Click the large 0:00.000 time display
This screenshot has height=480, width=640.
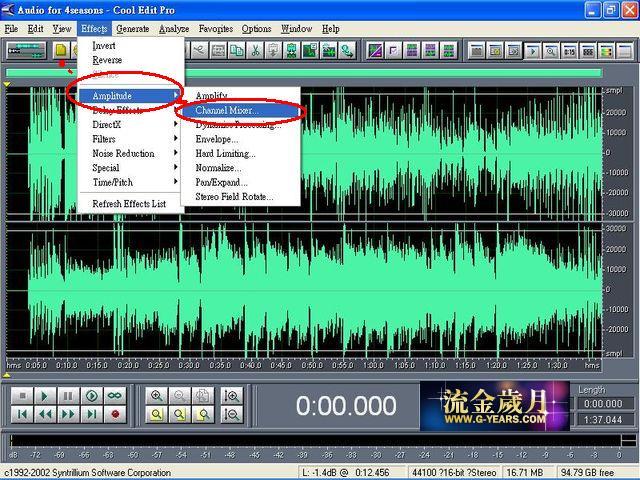tap(346, 406)
